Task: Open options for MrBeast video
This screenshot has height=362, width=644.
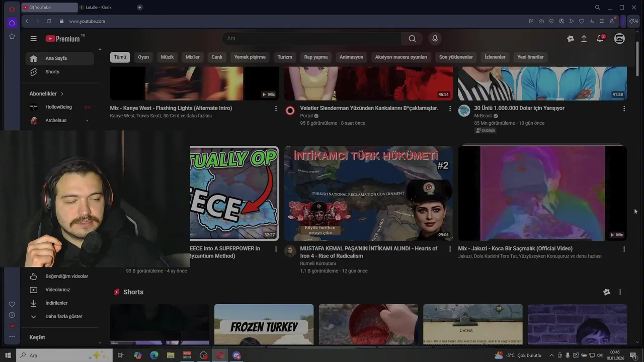Action: click(624, 109)
